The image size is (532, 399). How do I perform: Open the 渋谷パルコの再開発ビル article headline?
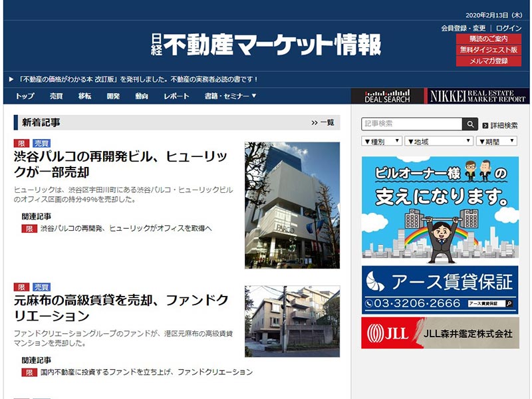[120, 164]
